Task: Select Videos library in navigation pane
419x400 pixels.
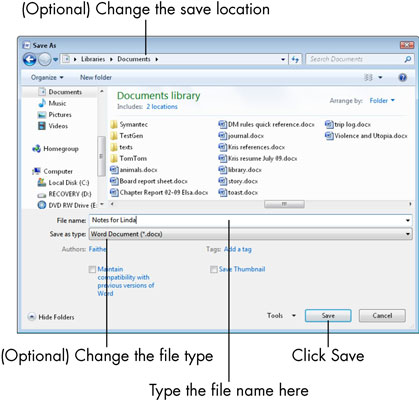Action: 53,126
